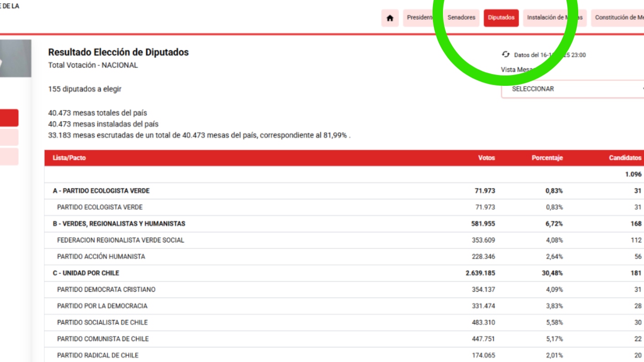Select the Lista/Pacto column header
Screen dimensions: 644x362
[x=69, y=158]
